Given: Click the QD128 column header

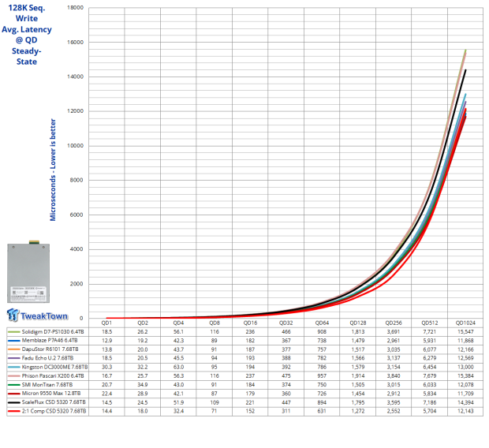Looking at the screenshot, I should (x=356, y=323).
